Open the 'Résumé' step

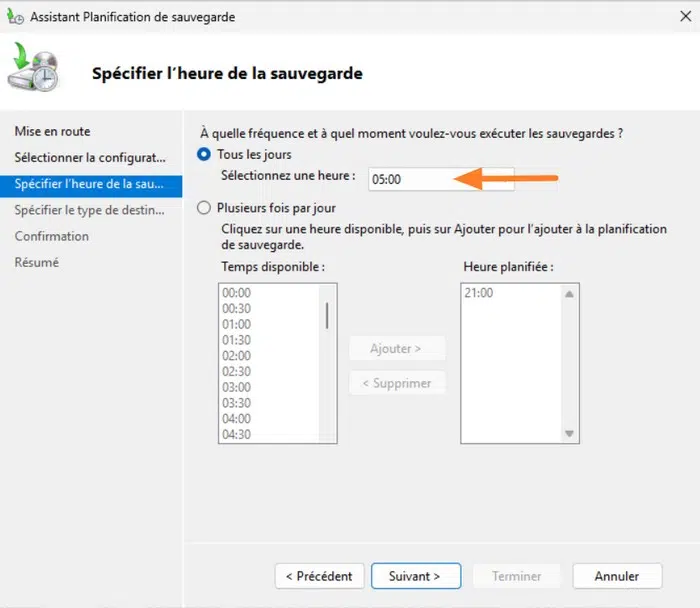coord(37,262)
